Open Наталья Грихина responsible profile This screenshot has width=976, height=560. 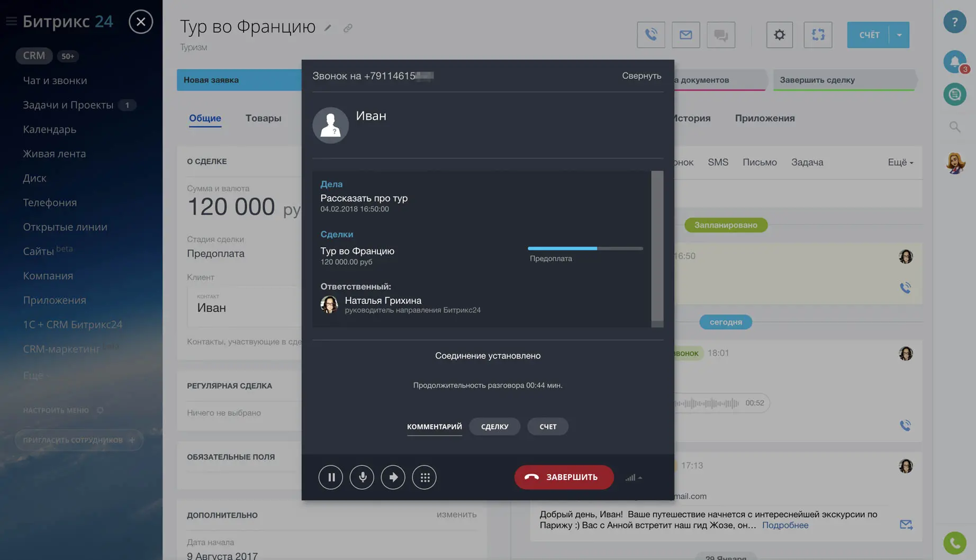(x=383, y=300)
